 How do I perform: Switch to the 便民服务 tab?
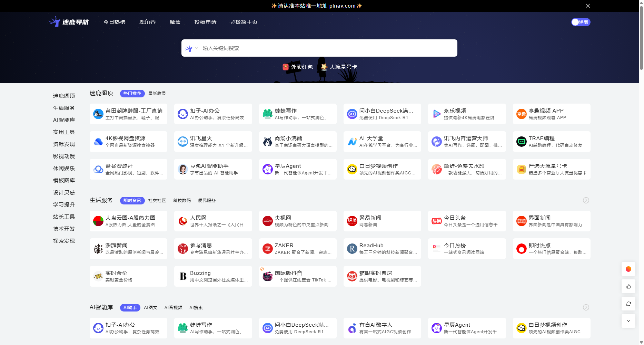tap(207, 201)
